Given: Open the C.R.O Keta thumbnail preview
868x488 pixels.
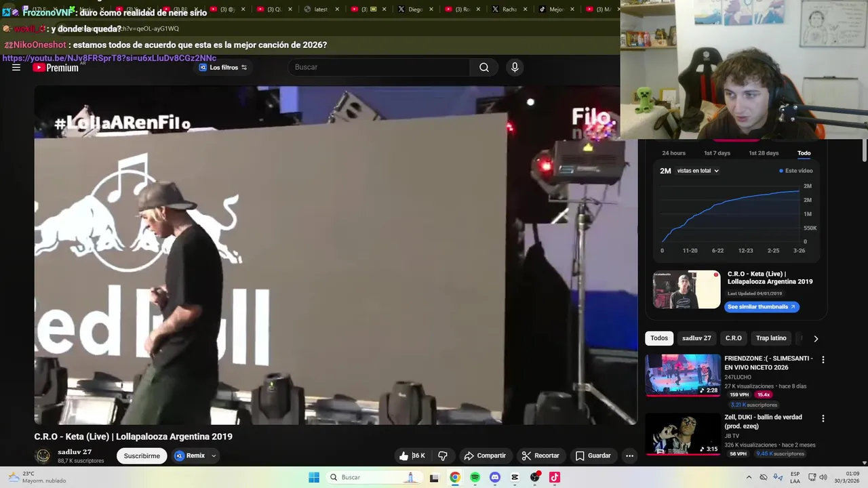Looking at the screenshot, I should click(686, 289).
